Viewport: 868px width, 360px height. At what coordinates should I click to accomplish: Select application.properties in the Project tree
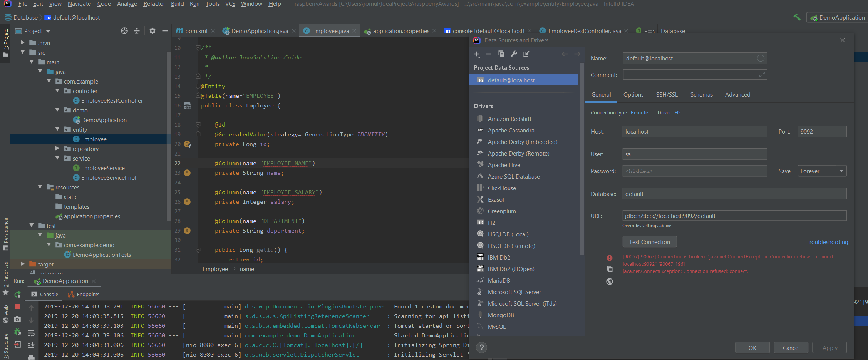[x=92, y=216]
